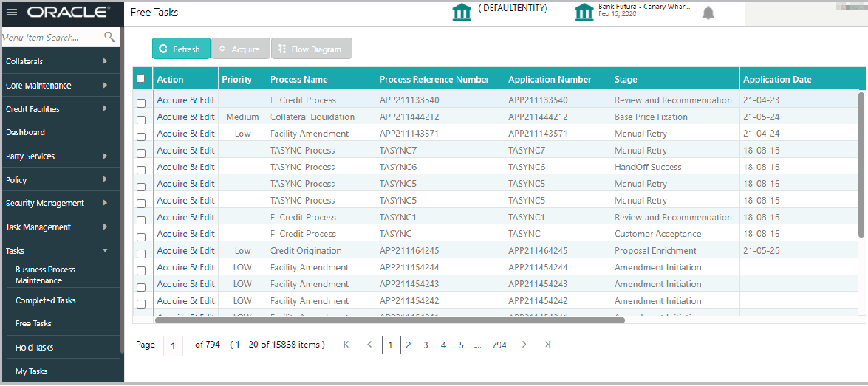Screen dimensions: 868x386
Task: Open Free Tasks in sidebar
Action: pyautogui.click(x=33, y=323)
